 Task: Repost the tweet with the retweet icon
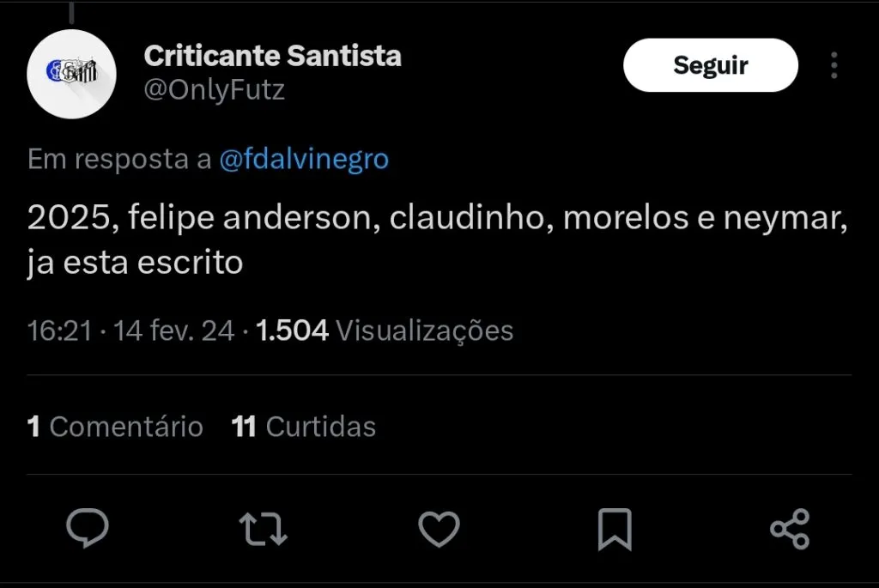[263, 528]
